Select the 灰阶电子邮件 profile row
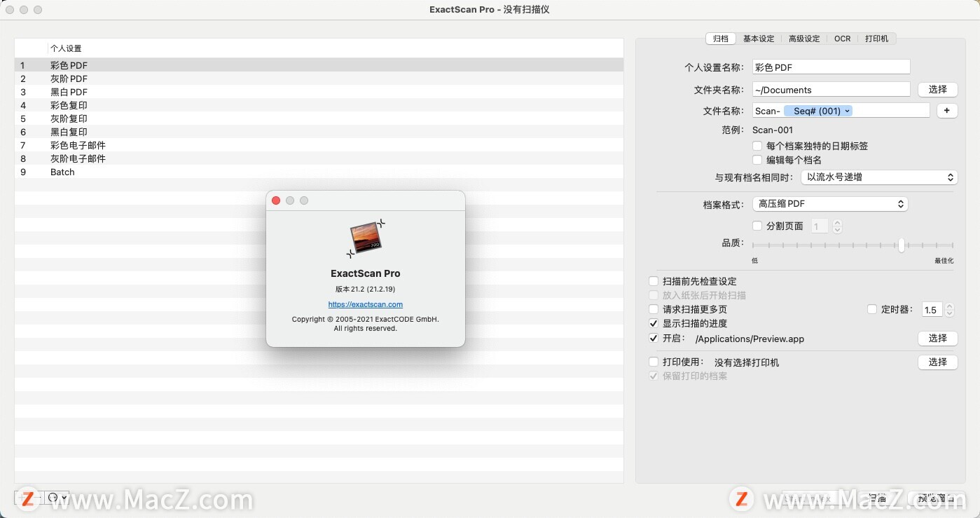 tap(319, 158)
